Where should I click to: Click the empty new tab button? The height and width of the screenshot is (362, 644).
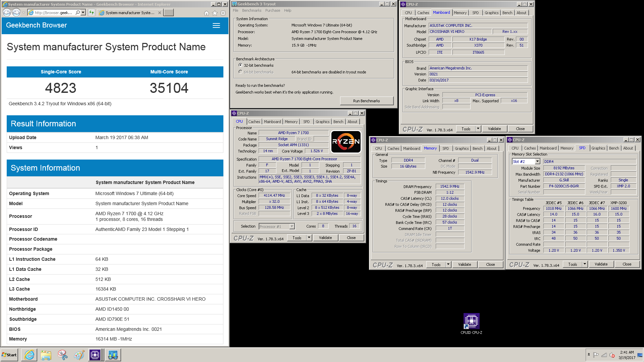pos(168,13)
